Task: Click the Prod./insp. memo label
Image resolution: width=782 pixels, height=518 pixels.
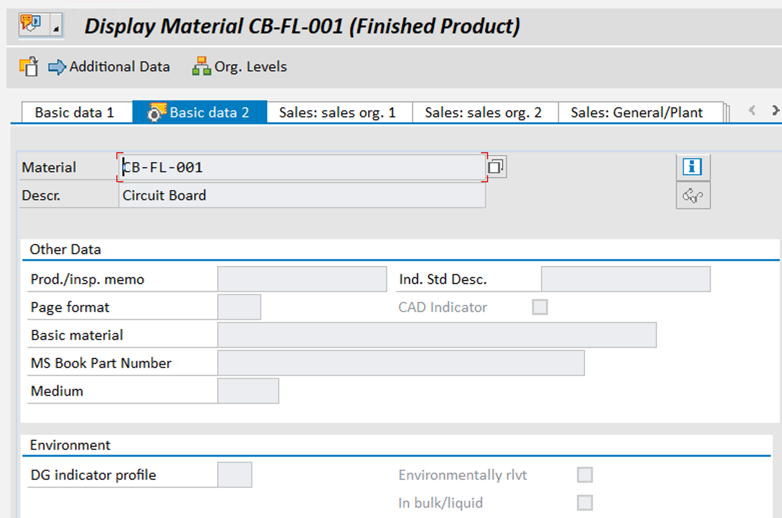Action: pos(87,279)
